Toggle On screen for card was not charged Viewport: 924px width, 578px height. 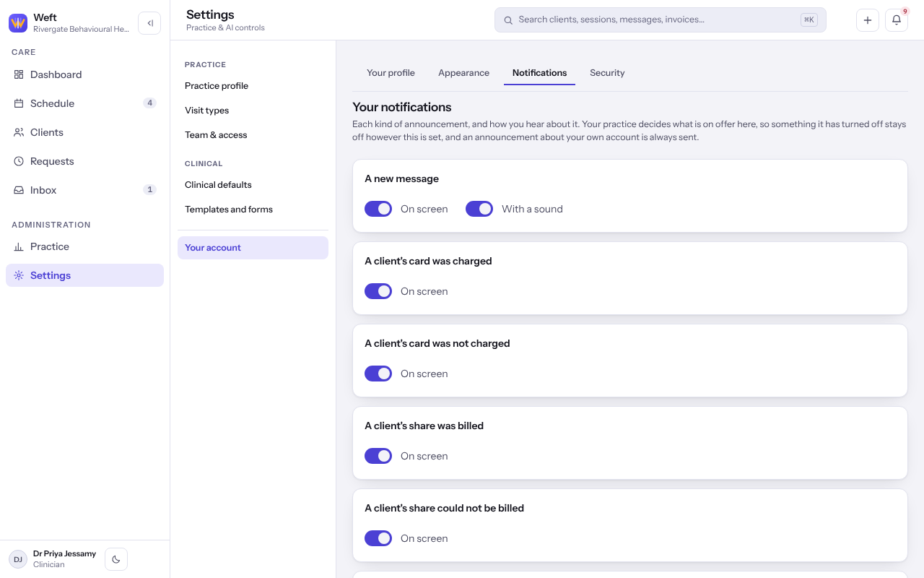378,374
